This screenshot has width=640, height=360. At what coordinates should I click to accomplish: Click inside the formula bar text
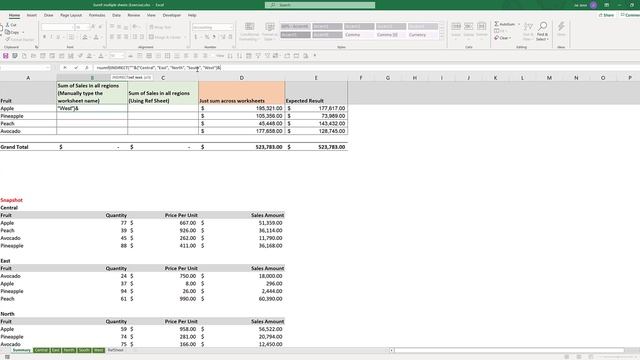[x=158, y=68]
